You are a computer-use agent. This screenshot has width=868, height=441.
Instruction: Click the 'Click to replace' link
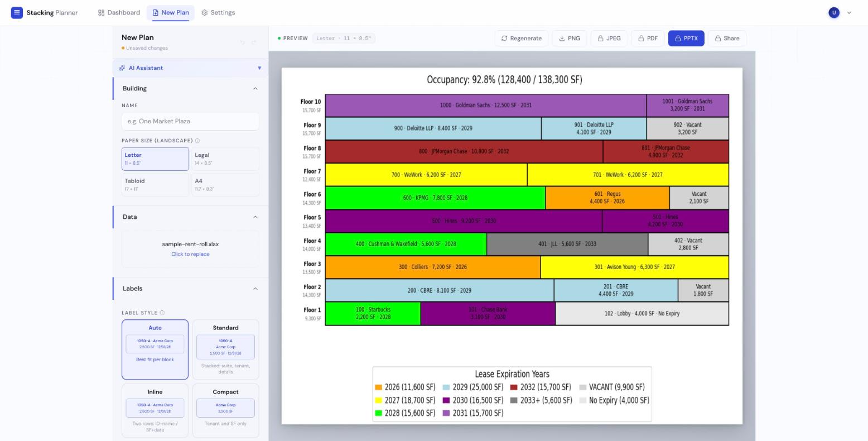point(190,254)
